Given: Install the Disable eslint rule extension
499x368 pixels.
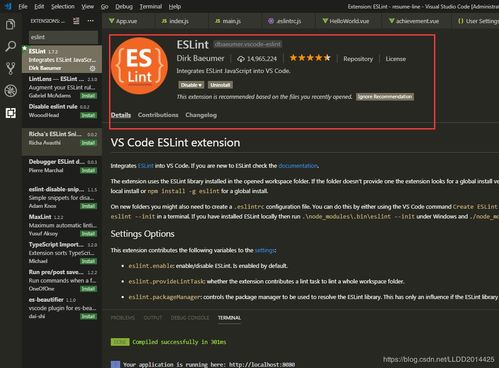Looking at the screenshot, I should pos(88,115).
